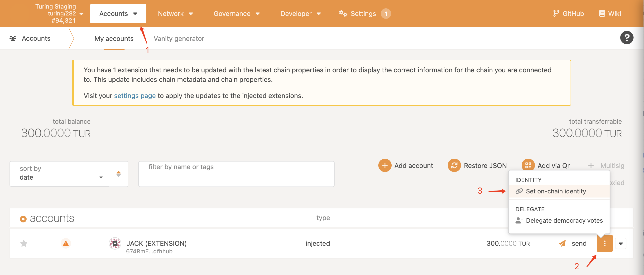Click the Add via Qr button
The height and width of the screenshot is (275, 644).
(546, 165)
